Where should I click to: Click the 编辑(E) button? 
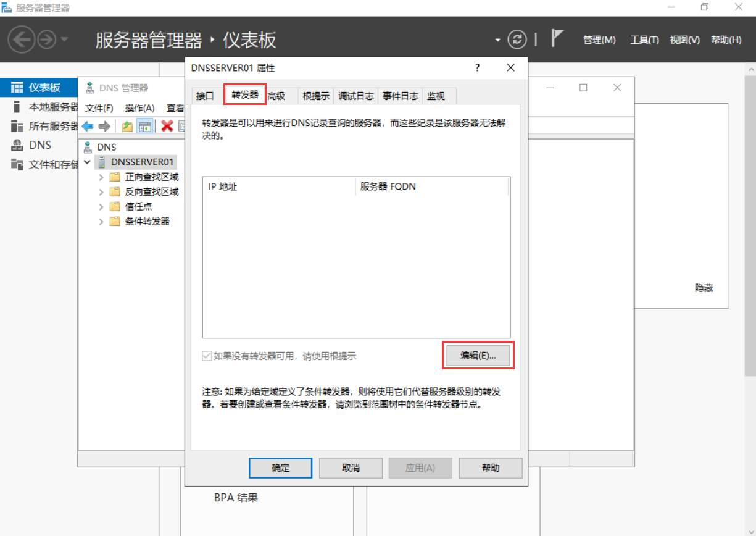(476, 355)
